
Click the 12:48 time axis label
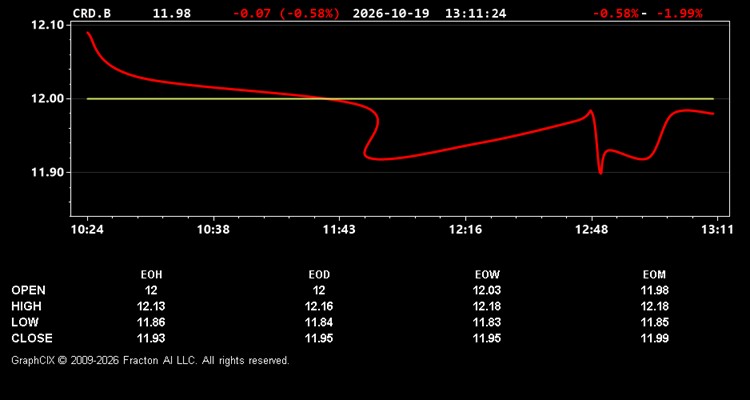(x=592, y=230)
